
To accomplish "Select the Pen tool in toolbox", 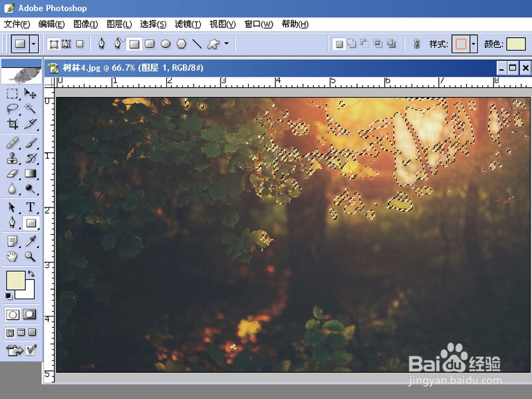I will pyautogui.click(x=12, y=223).
